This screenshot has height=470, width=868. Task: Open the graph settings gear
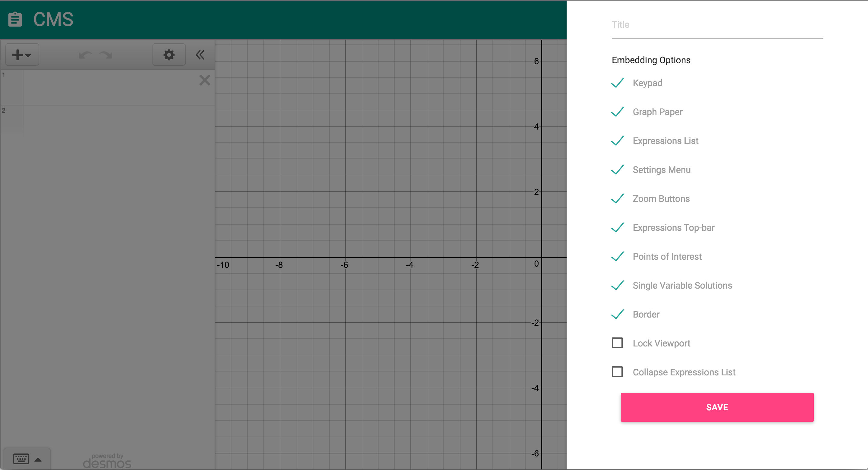[169, 55]
